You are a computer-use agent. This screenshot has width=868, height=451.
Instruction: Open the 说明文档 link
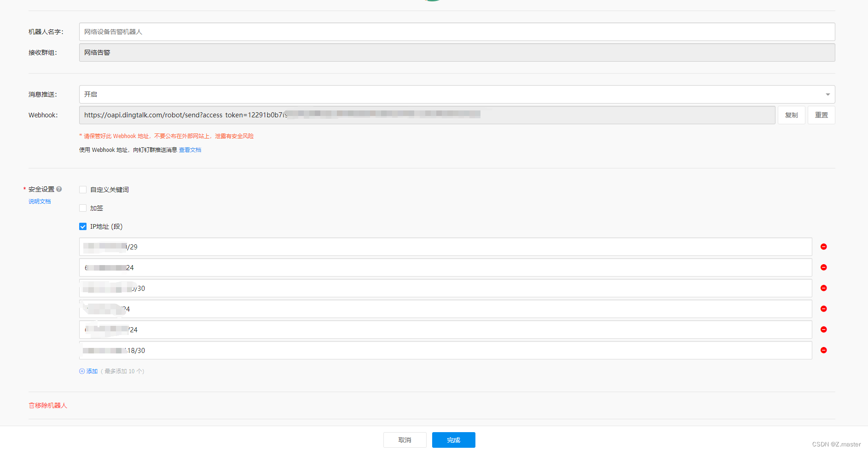coord(40,202)
